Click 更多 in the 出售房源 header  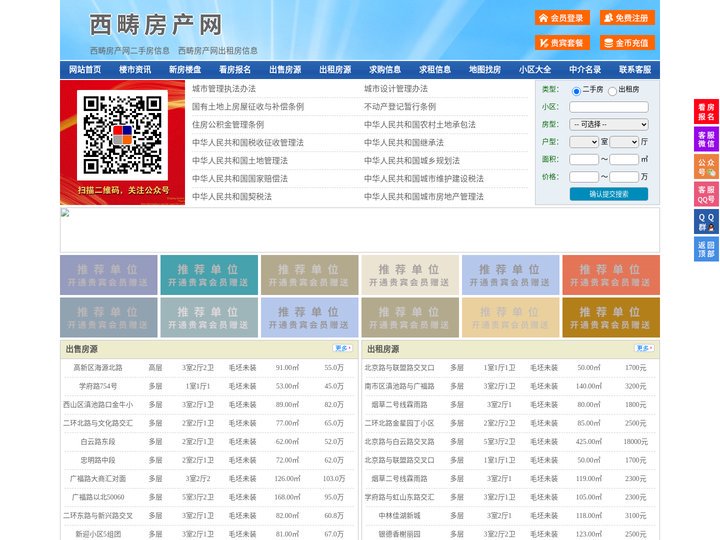tap(343, 349)
